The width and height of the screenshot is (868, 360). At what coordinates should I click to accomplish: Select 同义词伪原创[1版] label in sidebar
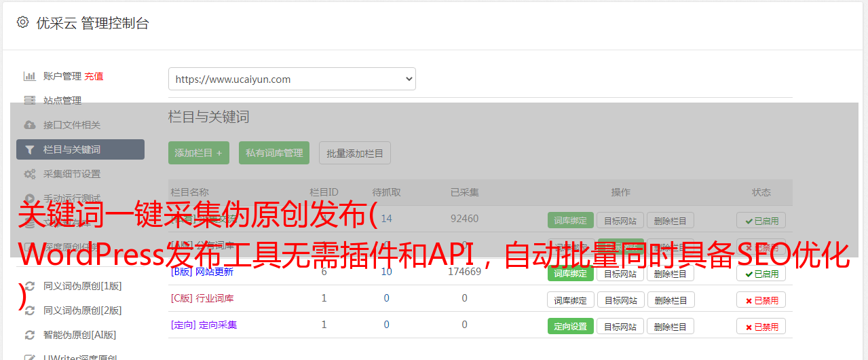[83, 286]
